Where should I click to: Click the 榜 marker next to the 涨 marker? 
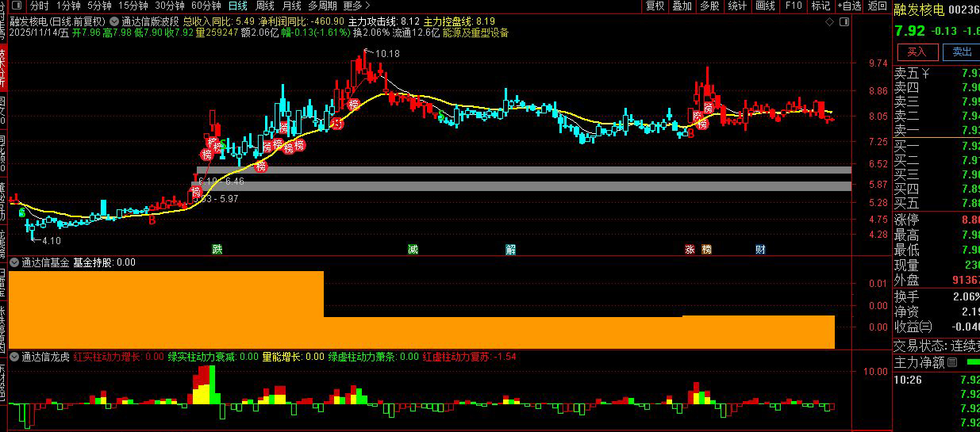click(705, 250)
